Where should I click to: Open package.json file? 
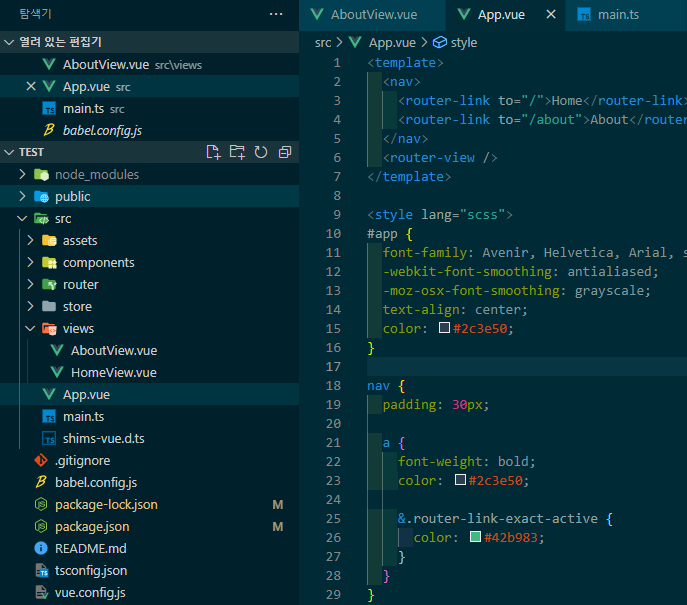point(149,527)
